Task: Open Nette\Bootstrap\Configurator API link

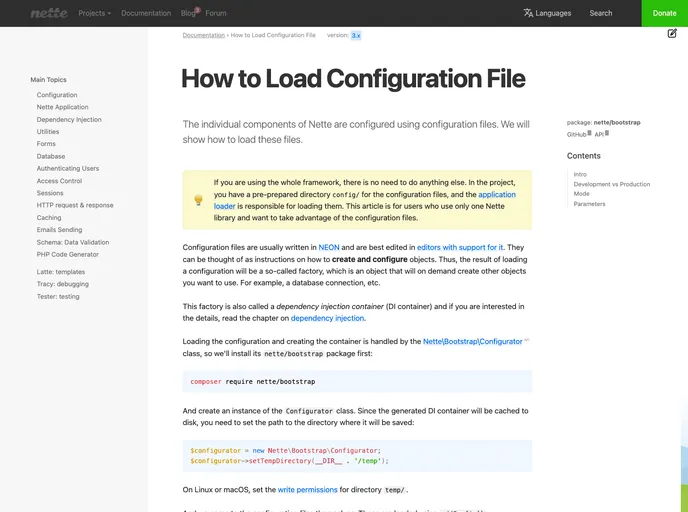Action: [x=473, y=341]
